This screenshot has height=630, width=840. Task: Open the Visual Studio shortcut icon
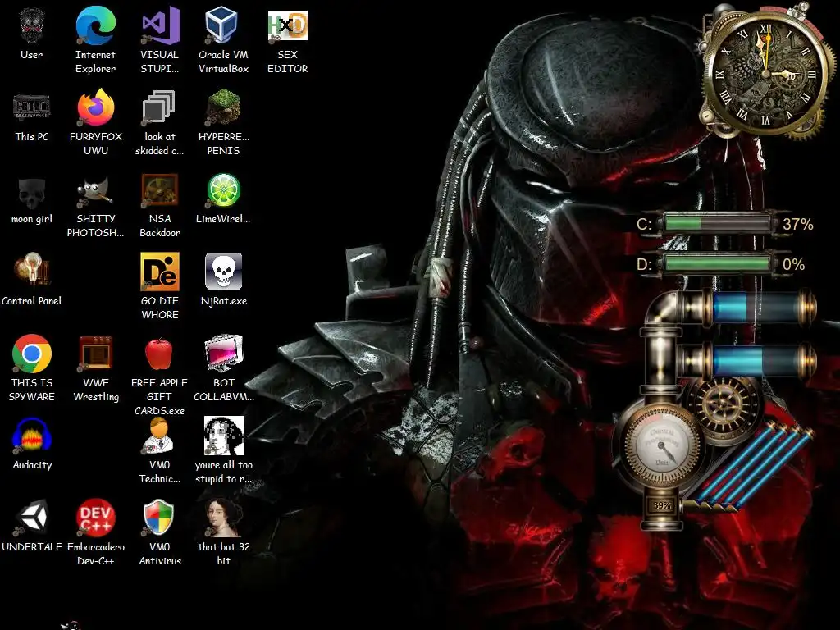160,25
